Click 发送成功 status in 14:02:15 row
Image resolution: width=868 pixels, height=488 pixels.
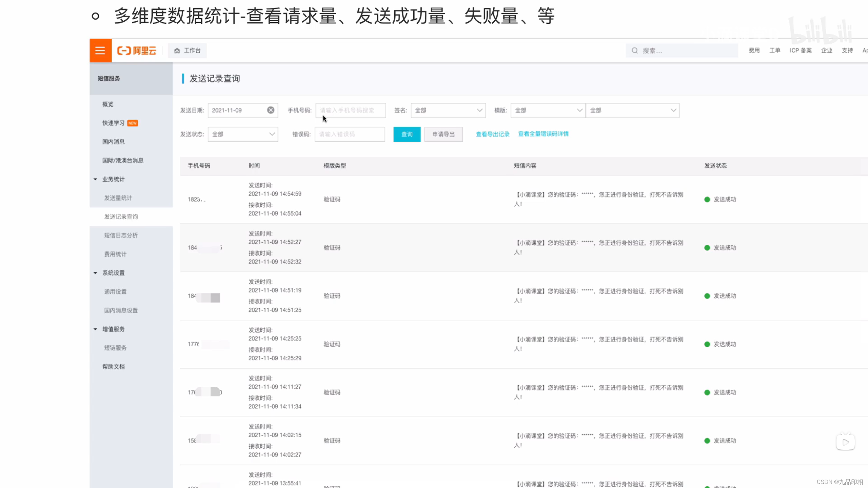[x=725, y=441]
